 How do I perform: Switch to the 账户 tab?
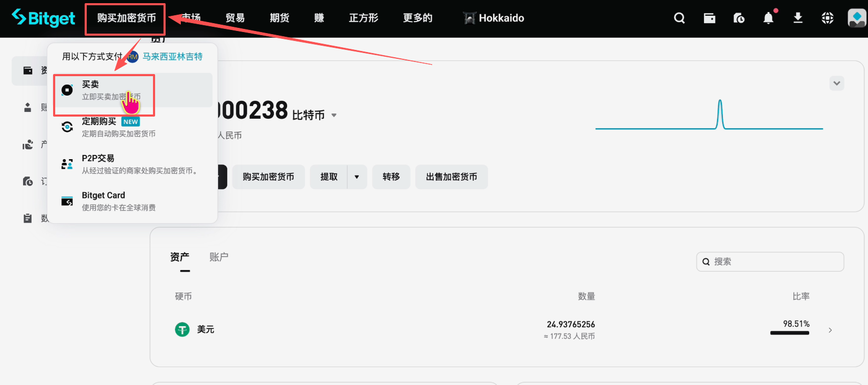coord(219,257)
